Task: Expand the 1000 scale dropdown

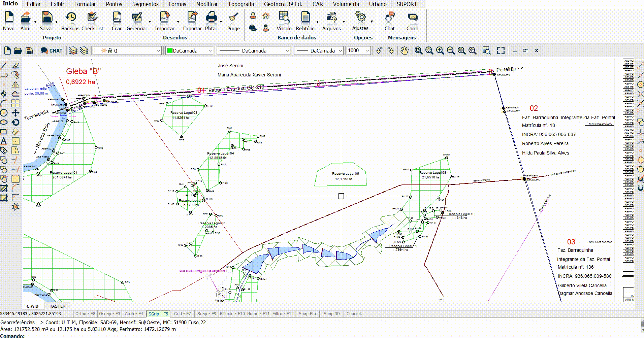Action: pos(367,51)
